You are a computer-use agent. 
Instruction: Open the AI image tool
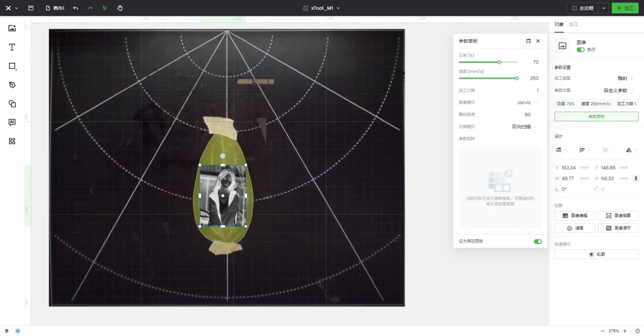pos(12,122)
